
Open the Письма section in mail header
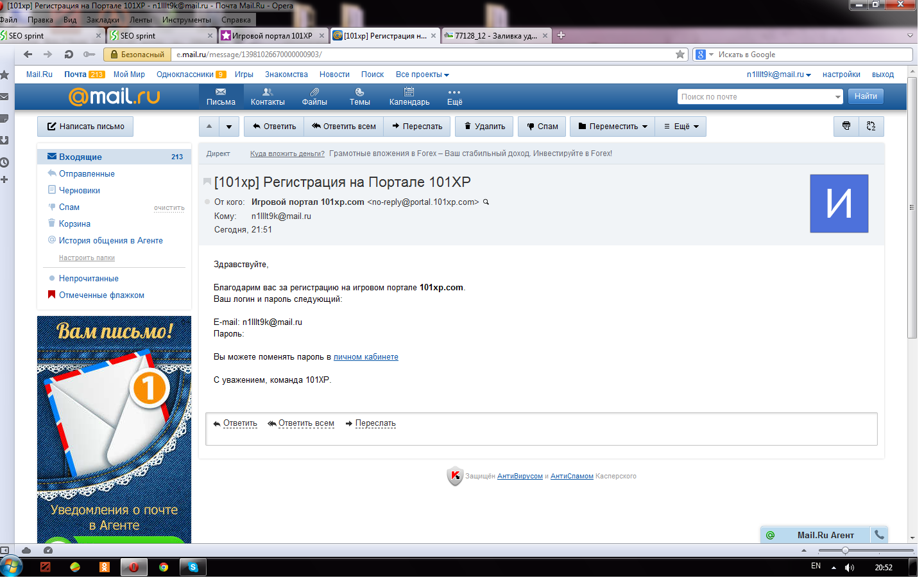221,97
